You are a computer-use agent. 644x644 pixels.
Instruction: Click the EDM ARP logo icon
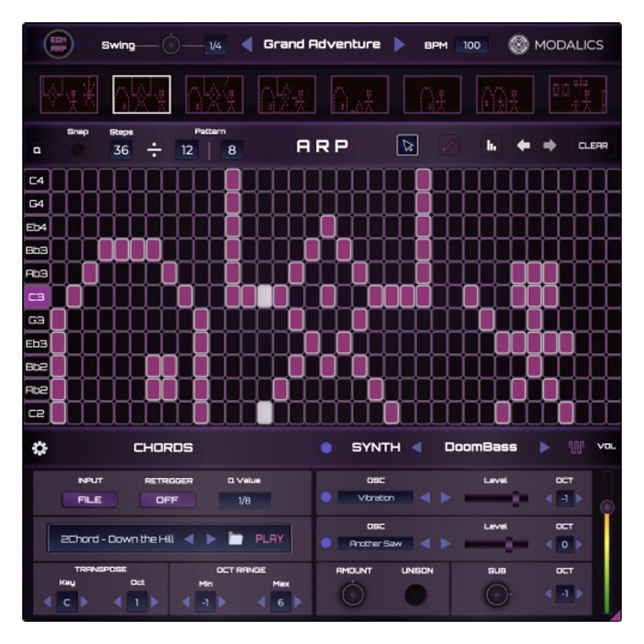pyautogui.click(x=59, y=44)
